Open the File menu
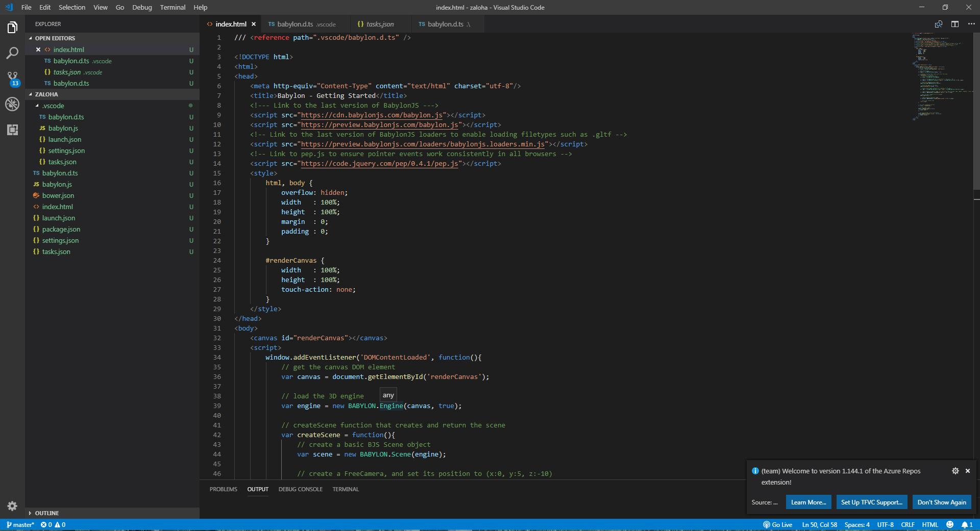 (26, 7)
